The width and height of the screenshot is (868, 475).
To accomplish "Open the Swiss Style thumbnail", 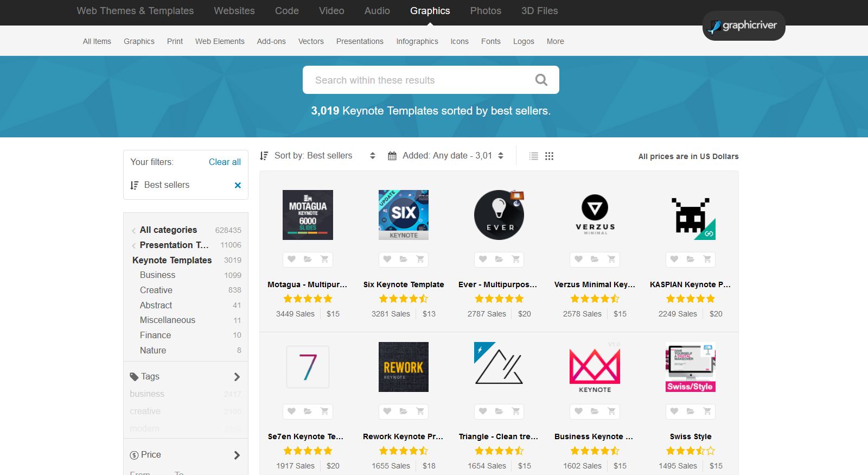I will pyautogui.click(x=691, y=367).
